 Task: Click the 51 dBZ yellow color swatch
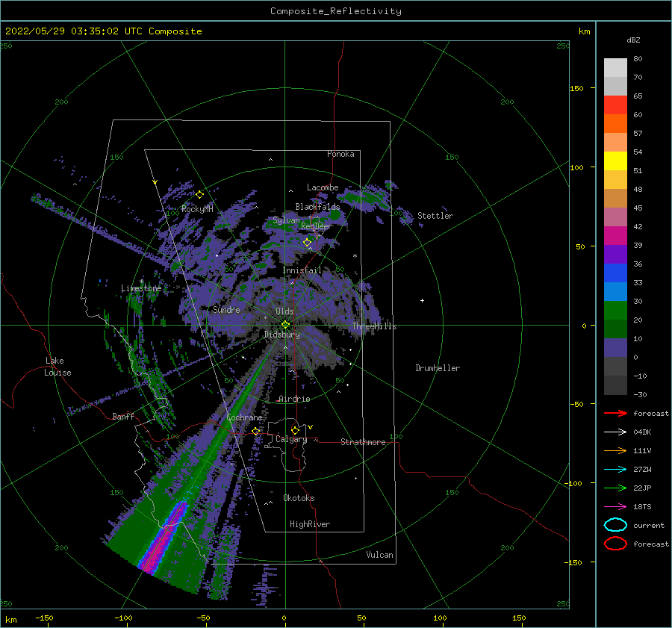point(615,179)
